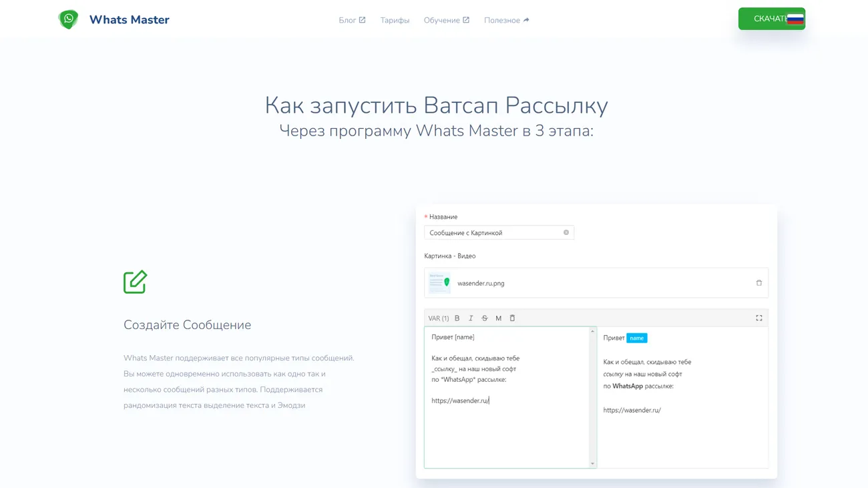This screenshot has width=868, height=488.
Task: Click the green edit message icon
Action: [x=135, y=282]
